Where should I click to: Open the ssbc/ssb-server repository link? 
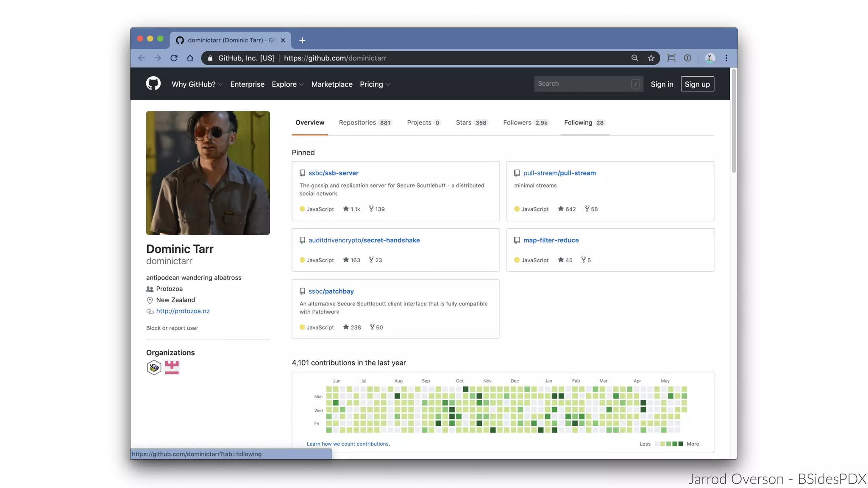point(333,173)
